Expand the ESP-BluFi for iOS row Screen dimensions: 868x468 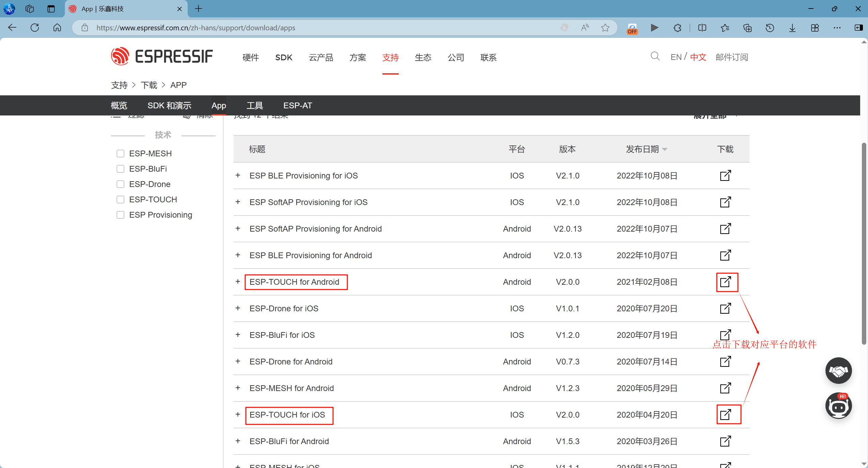(238, 334)
